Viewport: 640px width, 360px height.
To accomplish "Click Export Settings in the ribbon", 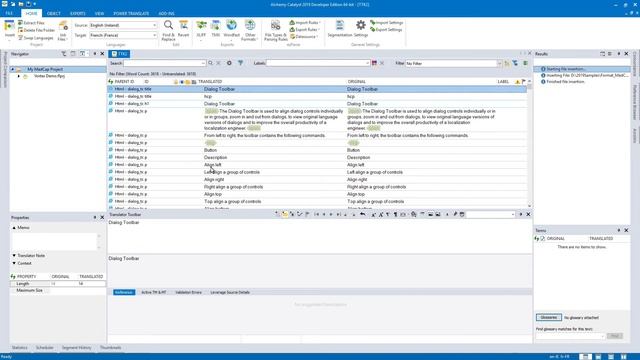I will 386,29.
